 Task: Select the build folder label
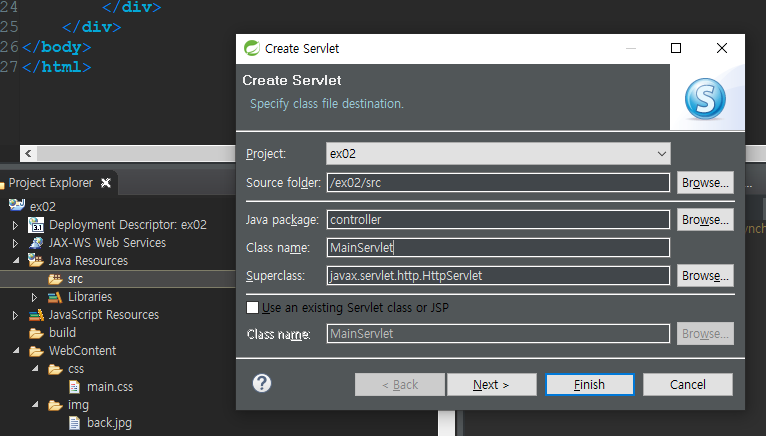click(x=63, y=333)
